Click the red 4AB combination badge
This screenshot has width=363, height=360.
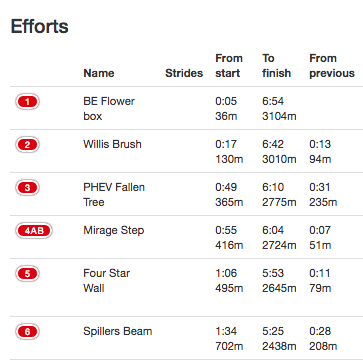coord(34,231)
